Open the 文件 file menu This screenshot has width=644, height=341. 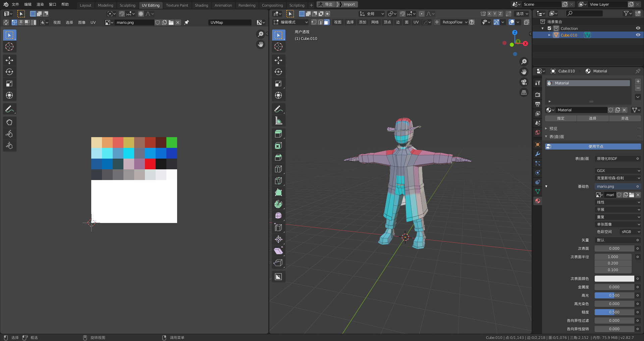coord(15,4)
